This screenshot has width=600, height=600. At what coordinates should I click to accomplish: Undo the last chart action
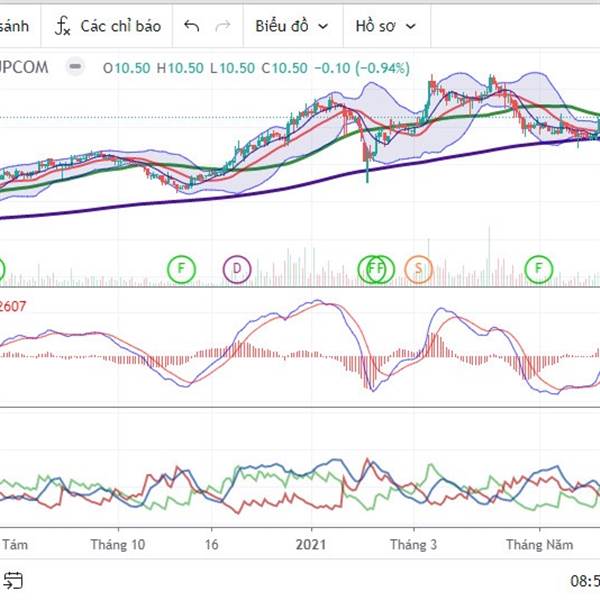tap(191, 26)
